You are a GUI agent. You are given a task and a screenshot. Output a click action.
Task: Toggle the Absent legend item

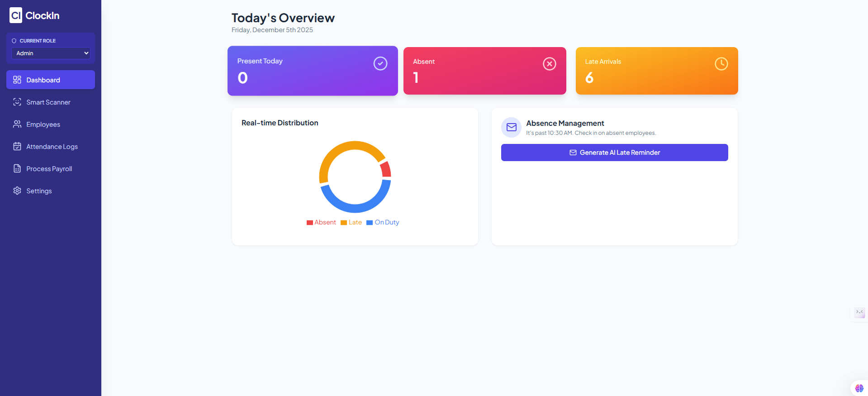click(321, 223)
